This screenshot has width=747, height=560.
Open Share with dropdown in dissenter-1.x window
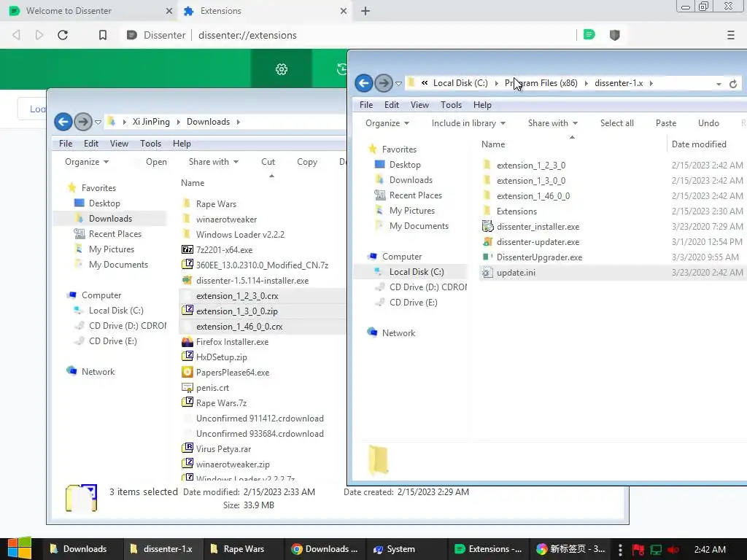pos(553,122)
